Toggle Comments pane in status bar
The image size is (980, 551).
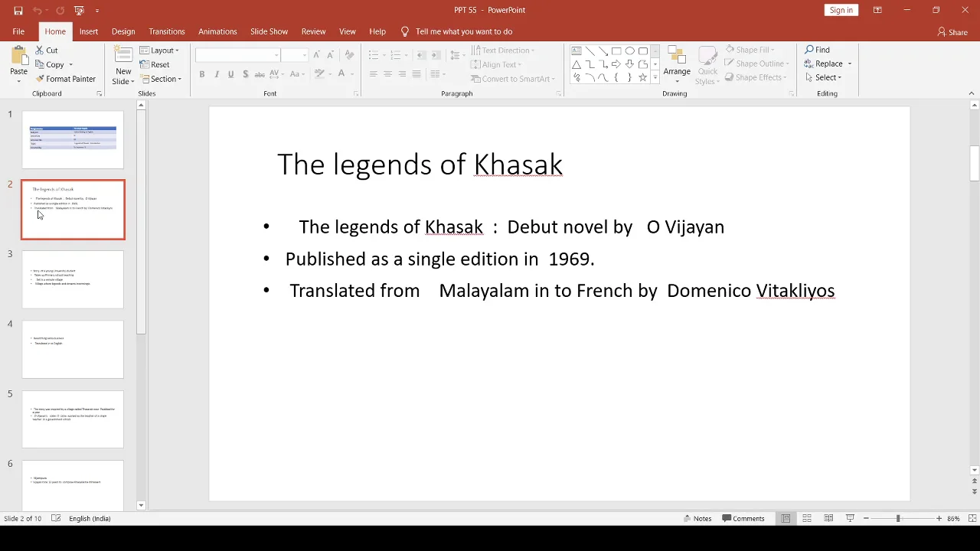pos(743,519)
